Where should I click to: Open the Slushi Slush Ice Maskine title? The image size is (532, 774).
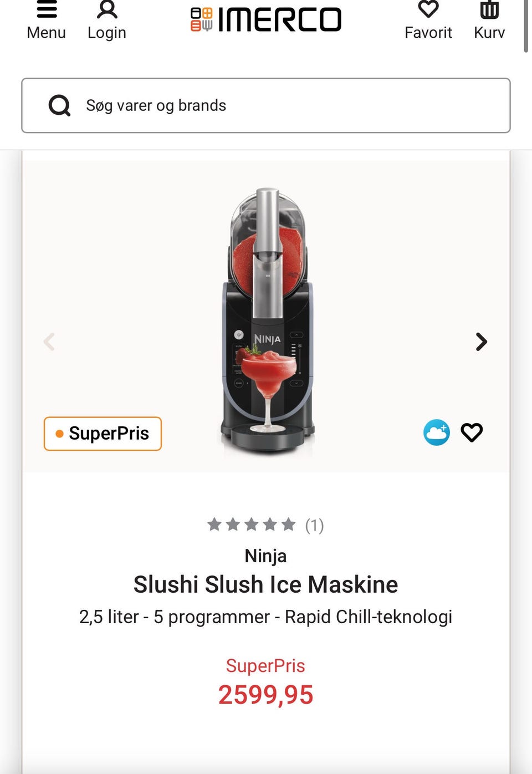coord(265,584)
